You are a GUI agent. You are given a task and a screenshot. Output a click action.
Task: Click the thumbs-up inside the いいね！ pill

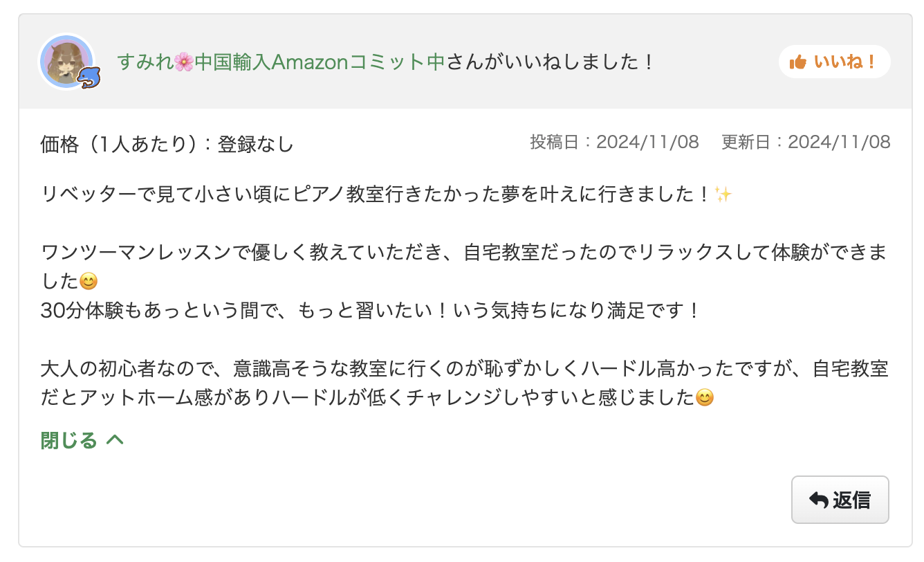[799, 62]
